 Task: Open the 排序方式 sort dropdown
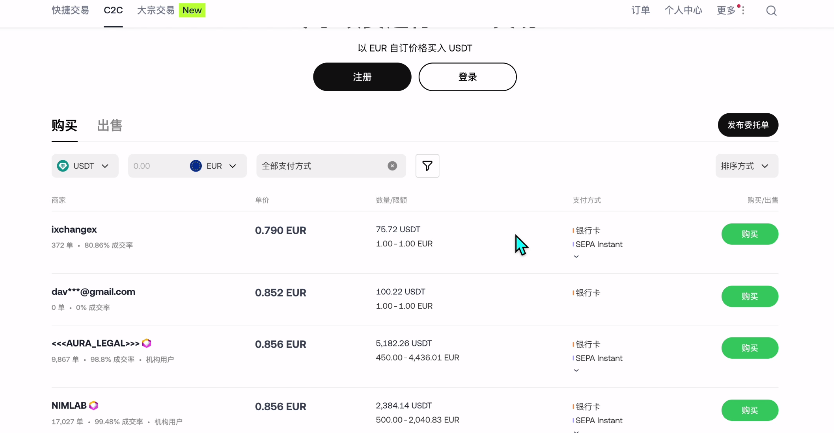pyautogui.click(x=748, y=166)
